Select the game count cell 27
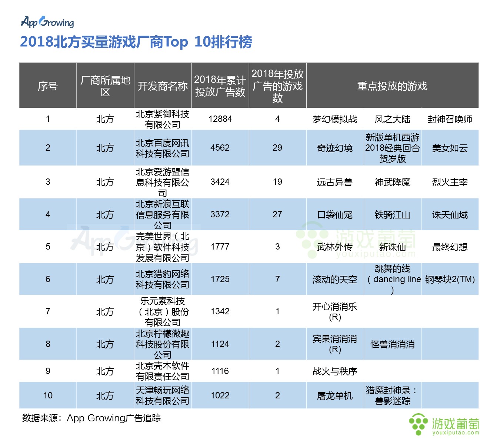 (277, 214)
